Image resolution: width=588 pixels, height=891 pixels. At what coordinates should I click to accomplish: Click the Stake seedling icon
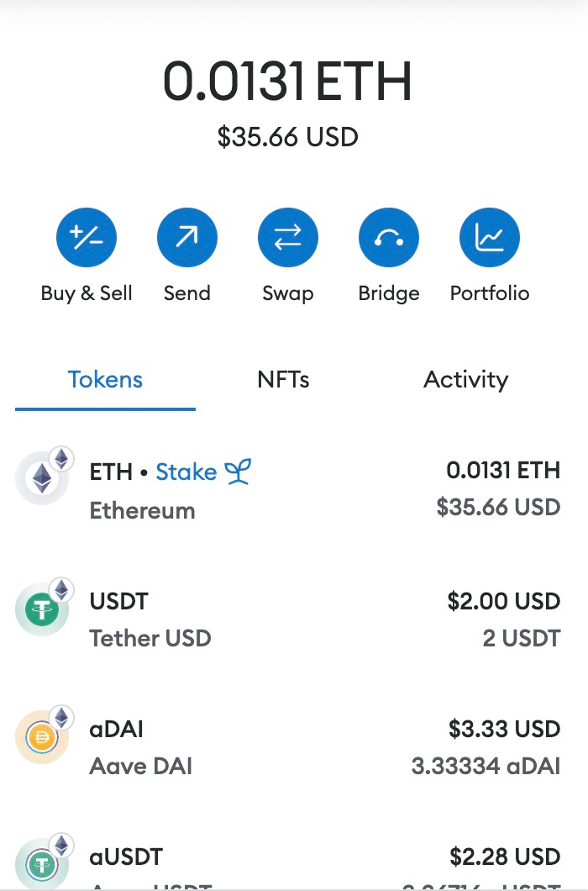(x=238, y=472)
